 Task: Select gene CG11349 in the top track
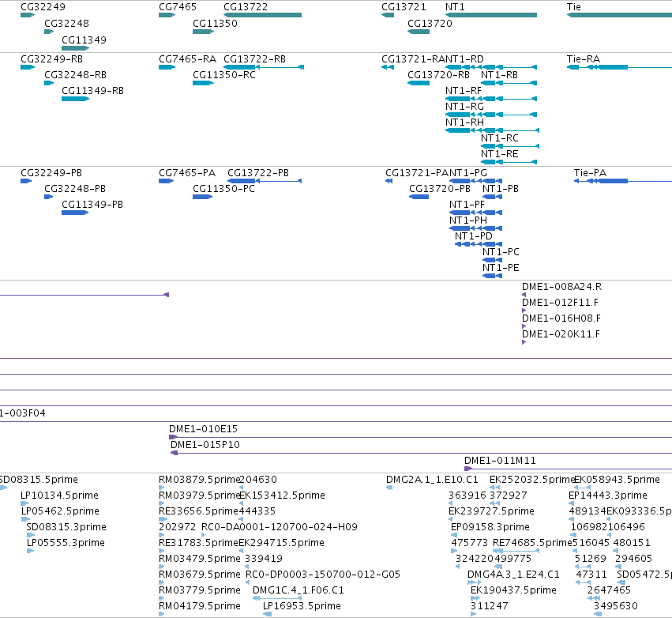tap(84, 40)
